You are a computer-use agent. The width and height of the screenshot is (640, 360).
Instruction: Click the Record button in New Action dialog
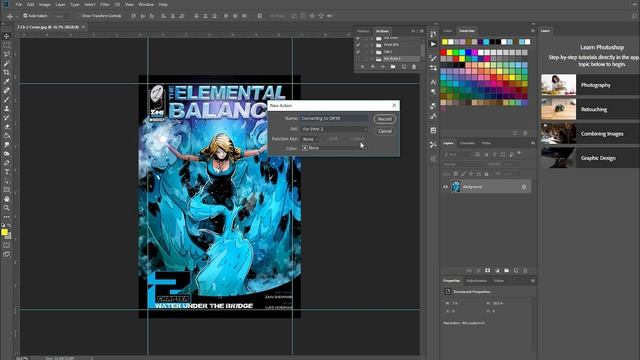point(384,119)
